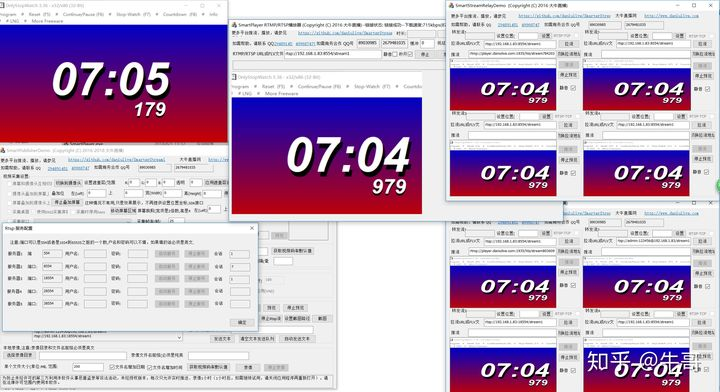Click 截图 snapshot button in publisher window
The height and width of the screenshot is (392, 720).
322,318
